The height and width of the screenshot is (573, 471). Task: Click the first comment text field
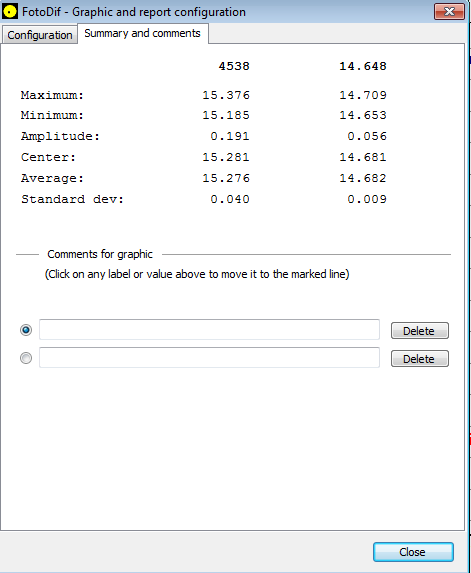click(209, 330)
